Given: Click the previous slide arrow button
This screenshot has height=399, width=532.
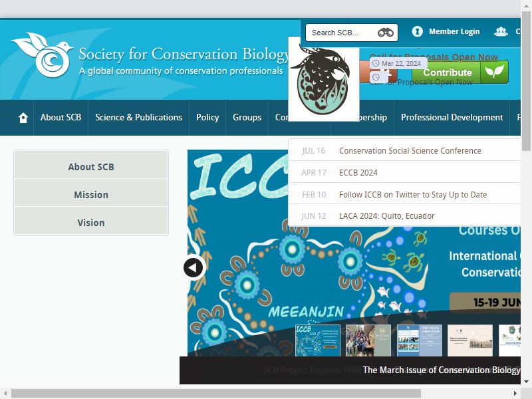Looking at the screenshot, I should (x=194, y=267).
